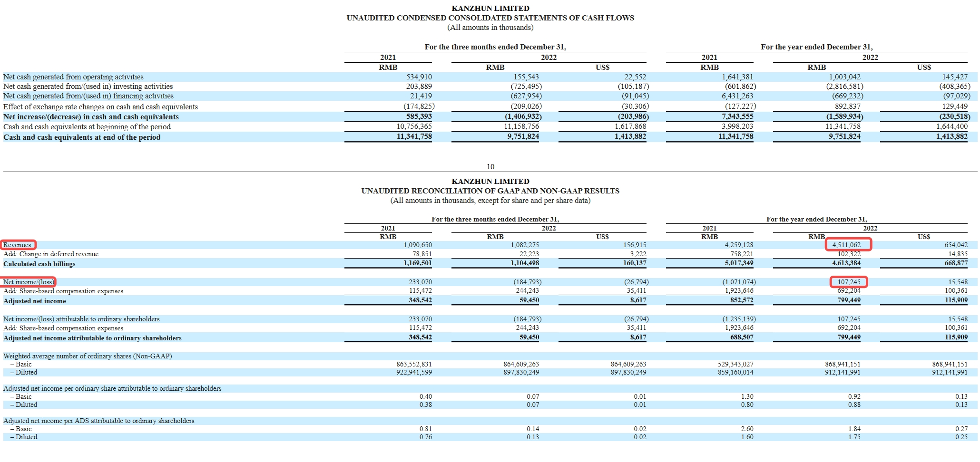Click the operating cash flow value 534,910
Viewport: 980px width, 462px height.
tap(419, 77)
